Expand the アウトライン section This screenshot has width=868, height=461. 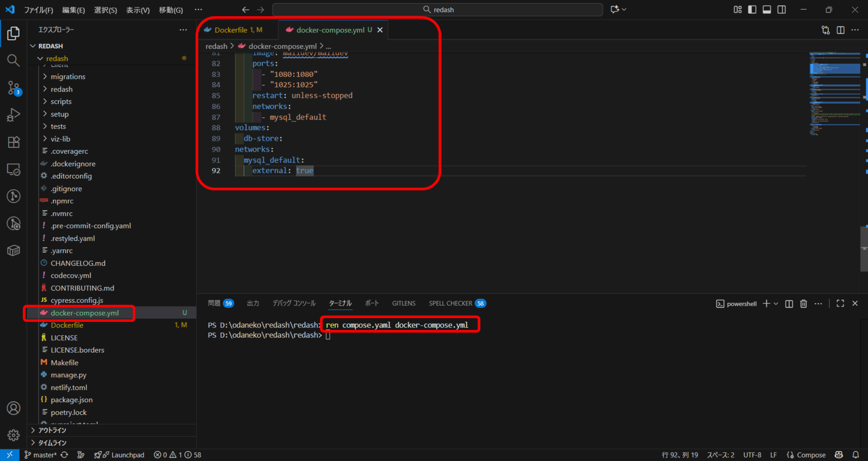coord(52,430)
